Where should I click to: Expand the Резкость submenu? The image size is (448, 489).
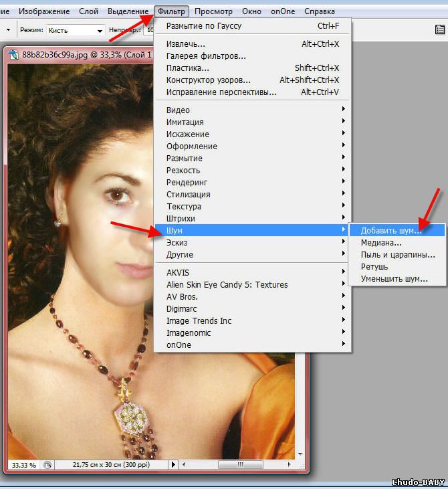click(x=253, y=171)
